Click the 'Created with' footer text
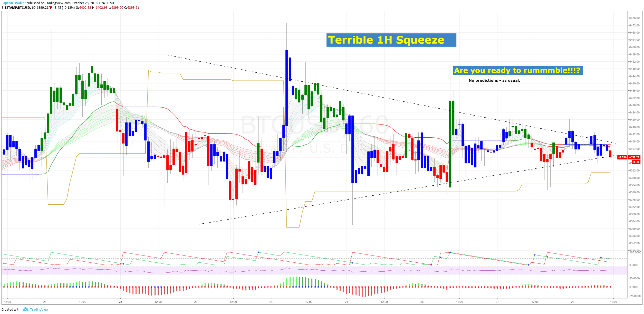This screenshot has width=644, height=314. tap(11, 309)
